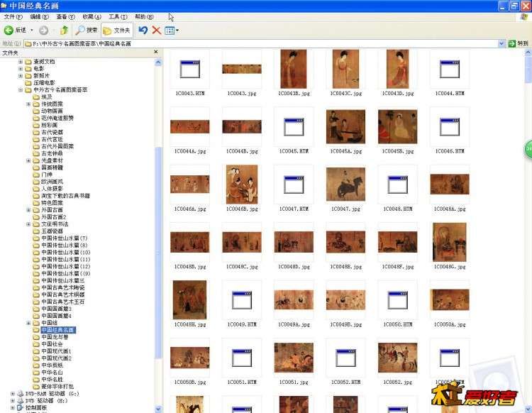Click the folder tree scroll-up arrow
Image resolution: width=532 pixels, height=413 pixels.
pos(157,62)
